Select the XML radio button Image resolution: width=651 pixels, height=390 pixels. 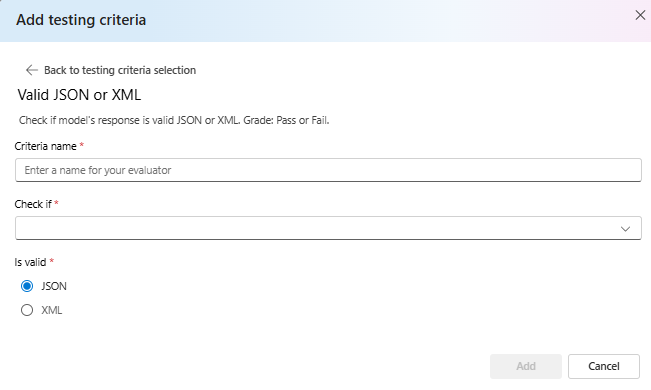pos(27,310)
